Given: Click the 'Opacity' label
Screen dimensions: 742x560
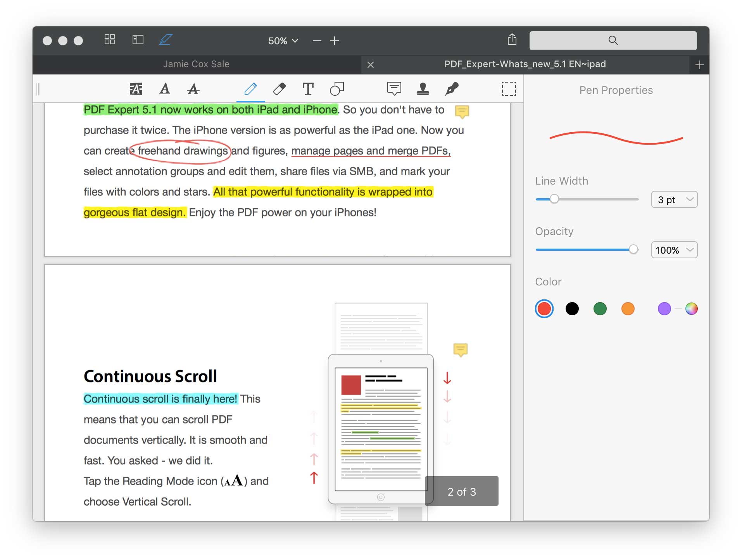Looking at the screenshot, I should [554, 232].
